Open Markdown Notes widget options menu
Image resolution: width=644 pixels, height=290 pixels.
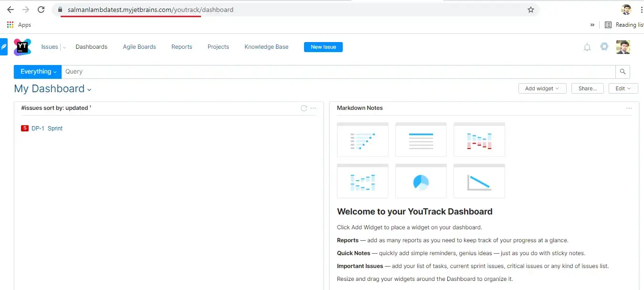pyautogui.click(x=629, y=108)
